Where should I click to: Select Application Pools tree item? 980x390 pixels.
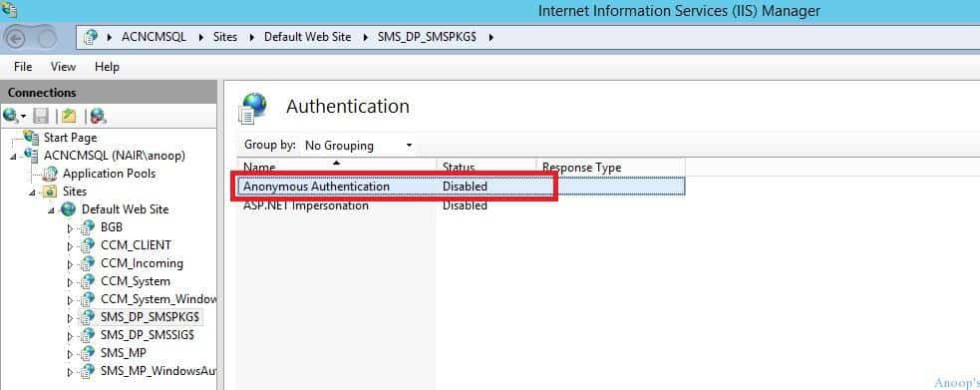[x=109, y=174]
